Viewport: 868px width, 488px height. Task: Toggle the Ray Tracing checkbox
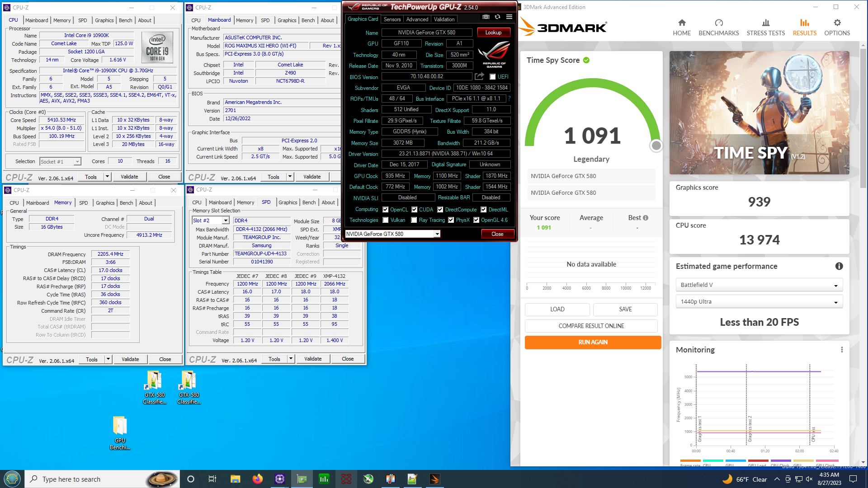pos(414,220)
